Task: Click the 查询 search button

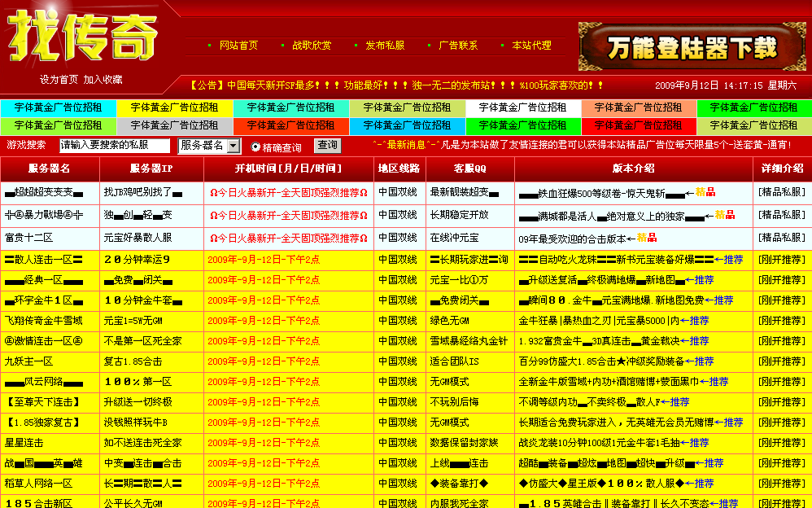Action: tap(330, 147)
